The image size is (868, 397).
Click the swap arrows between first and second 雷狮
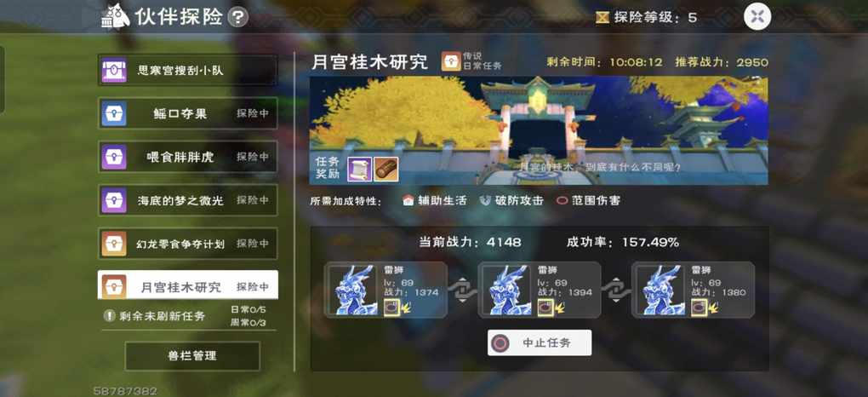tap(462, 290)
